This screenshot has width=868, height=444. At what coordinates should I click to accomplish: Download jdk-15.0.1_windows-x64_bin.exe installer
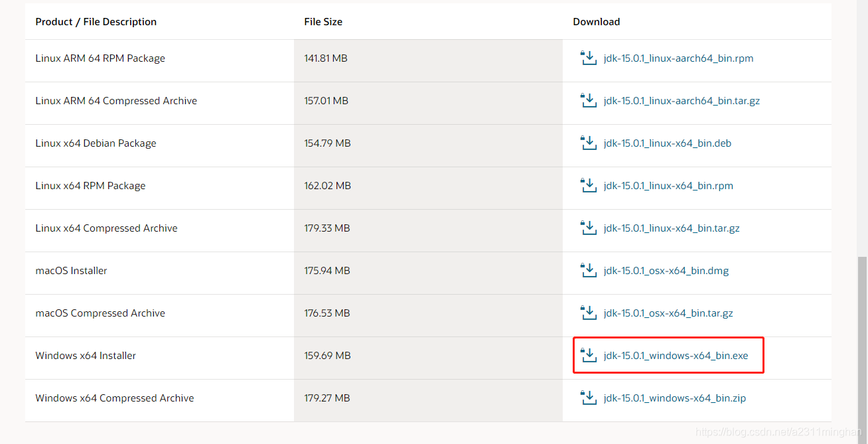pos(676,356)
